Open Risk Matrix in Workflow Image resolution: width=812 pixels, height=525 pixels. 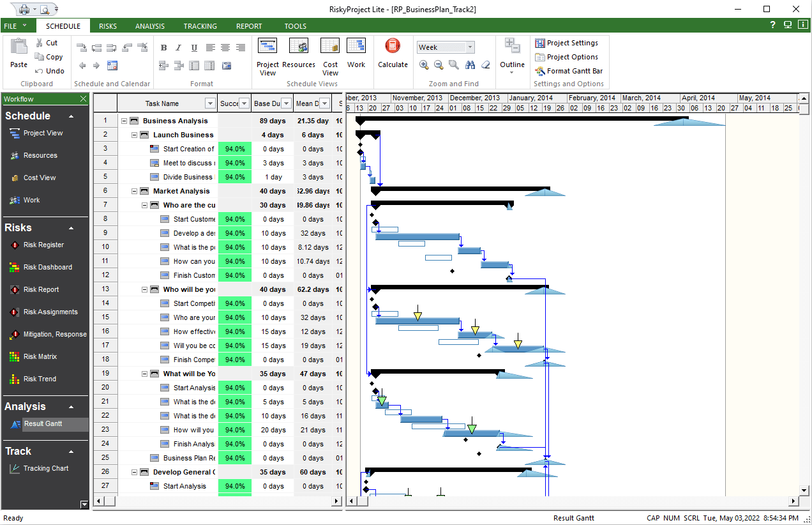[x=34, y=356]
